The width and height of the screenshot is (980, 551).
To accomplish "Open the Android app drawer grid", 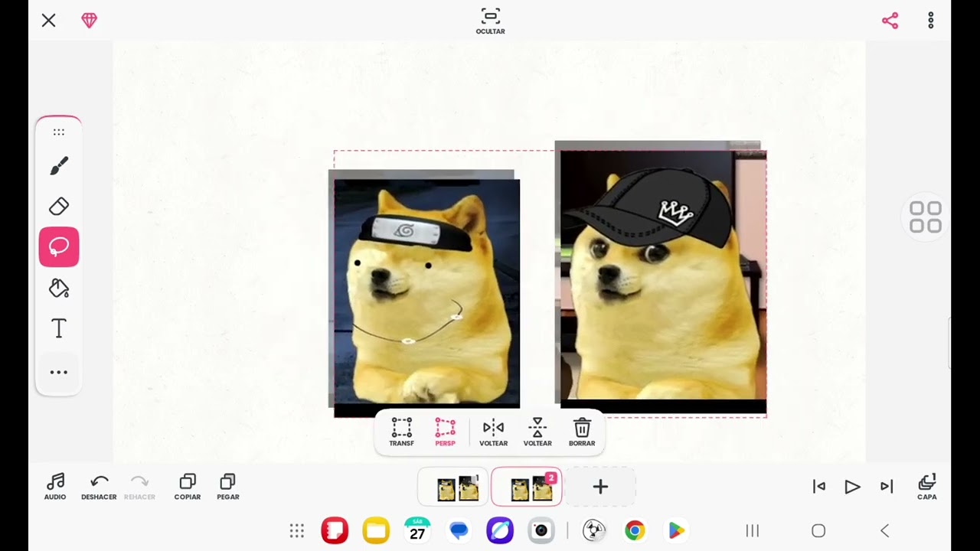I will 297,531.
